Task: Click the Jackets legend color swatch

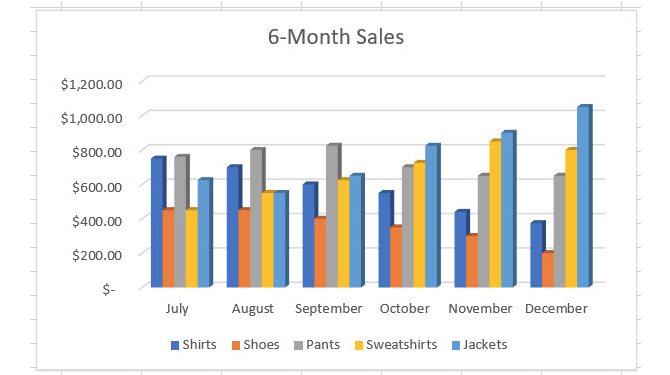Action: pyautogui.click(x=456, y=346)
